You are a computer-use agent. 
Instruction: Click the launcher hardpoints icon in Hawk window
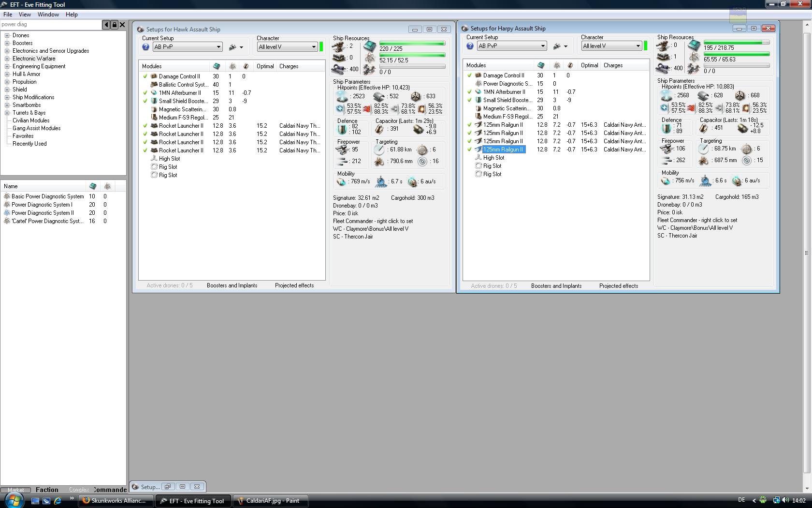pos(339,58)
